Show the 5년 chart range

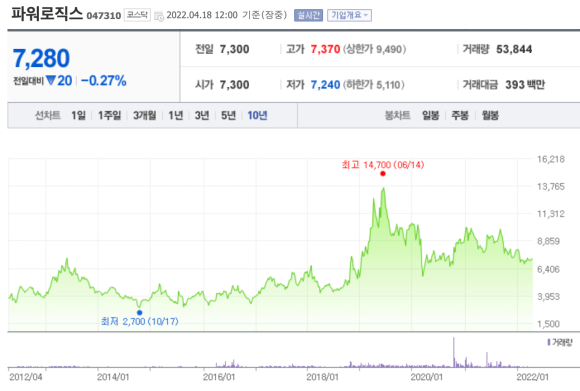coord(228,115)
